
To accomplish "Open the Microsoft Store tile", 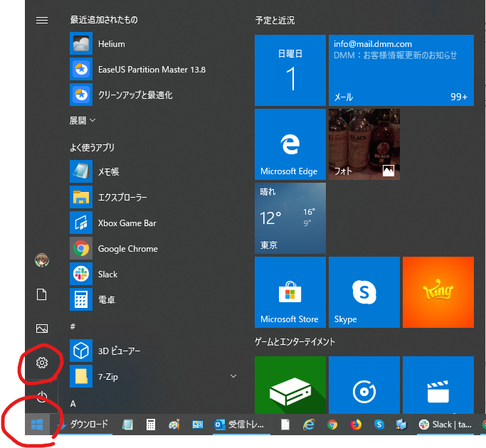I will (x=290, y=292).
